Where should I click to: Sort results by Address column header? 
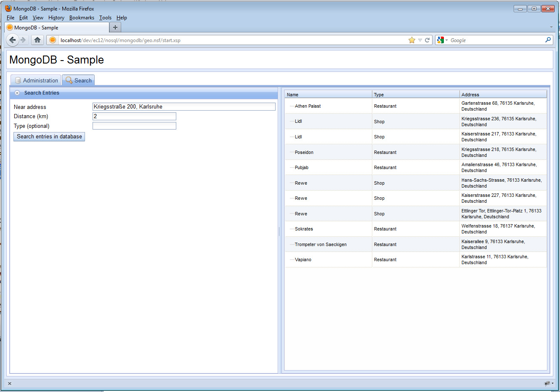click(x=470, y=95)
